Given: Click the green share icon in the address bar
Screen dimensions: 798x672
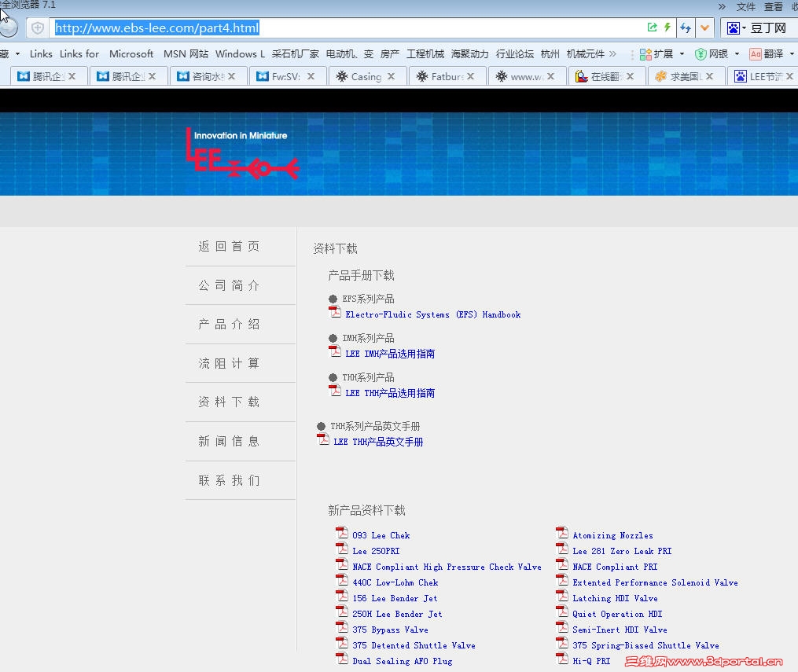Looking at the screenshot, I should (652, 28).
